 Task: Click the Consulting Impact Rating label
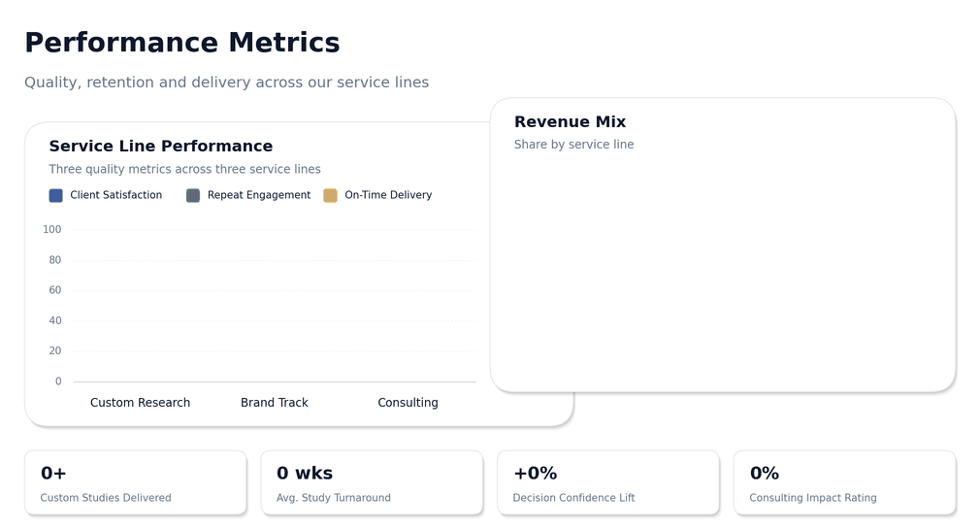(x=812, y=498)
